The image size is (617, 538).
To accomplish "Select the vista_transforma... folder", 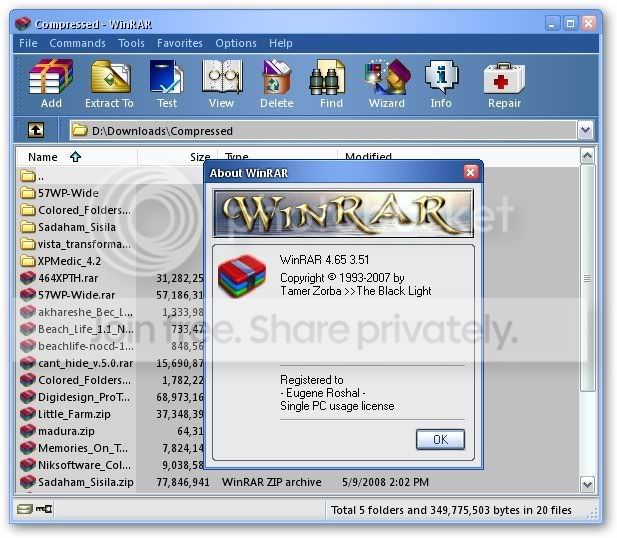I will pyautogui.click(x=76, y=244).
